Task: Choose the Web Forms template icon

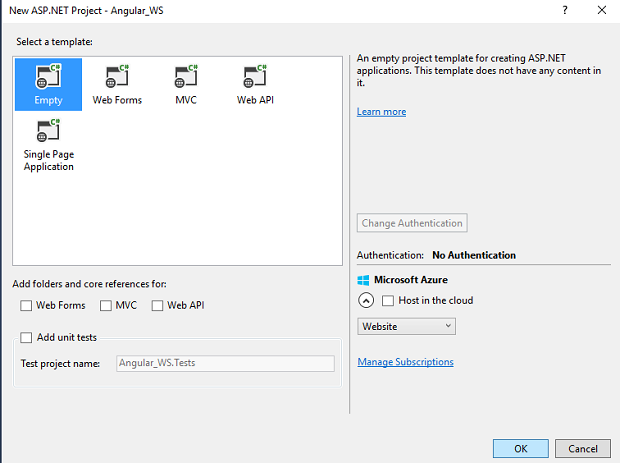Action: pos(117,84)
